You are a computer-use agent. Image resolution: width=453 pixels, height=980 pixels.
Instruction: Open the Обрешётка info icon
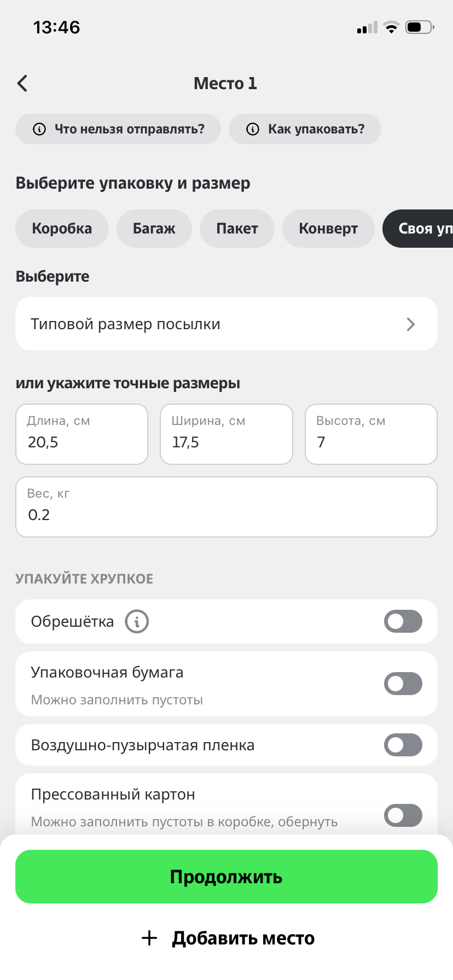tap(137, 621)
